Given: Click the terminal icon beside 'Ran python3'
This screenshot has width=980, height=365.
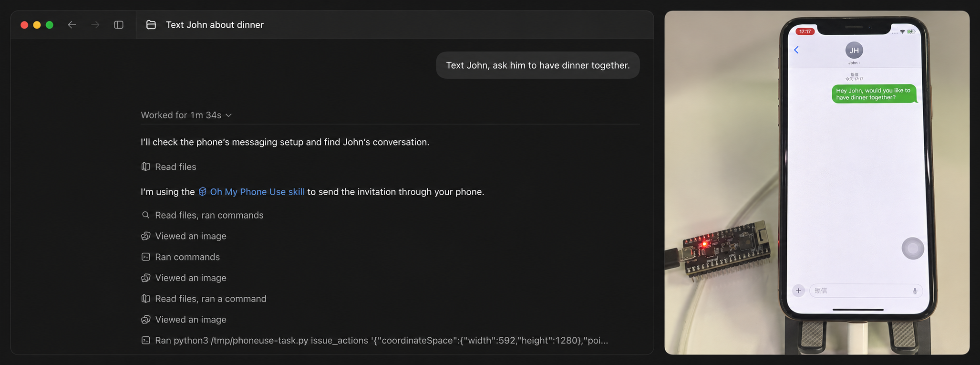Looking at the screenshot, I should coord(146,341).
